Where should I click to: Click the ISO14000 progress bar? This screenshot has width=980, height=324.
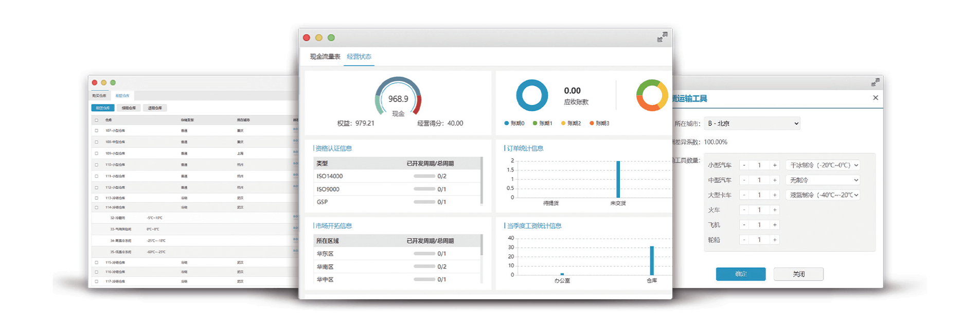(424, 176)
